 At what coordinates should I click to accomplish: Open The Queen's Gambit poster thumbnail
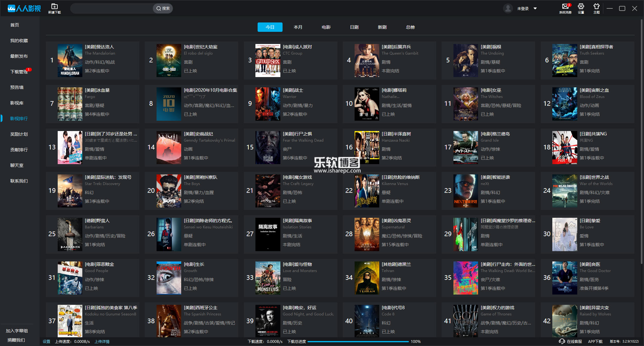point(367,60)
